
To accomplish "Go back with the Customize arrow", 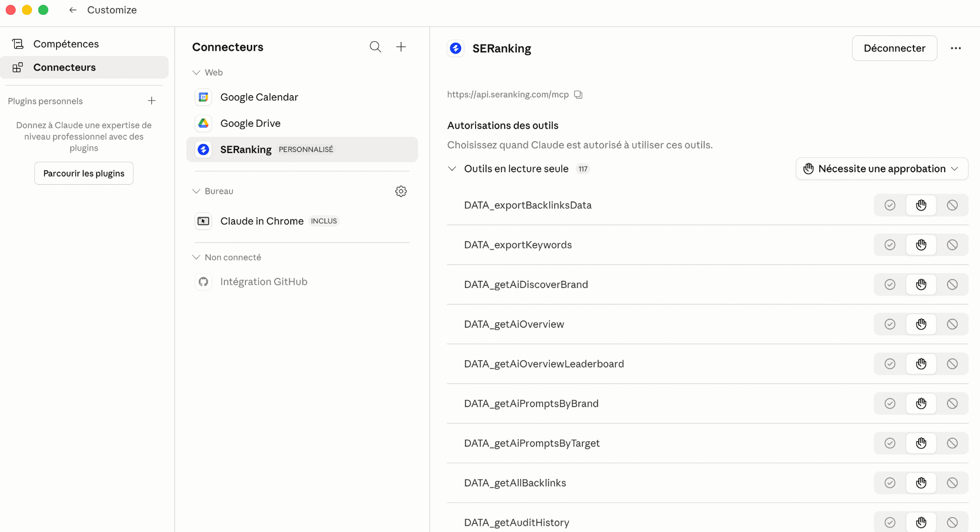I will pos(73,10).
